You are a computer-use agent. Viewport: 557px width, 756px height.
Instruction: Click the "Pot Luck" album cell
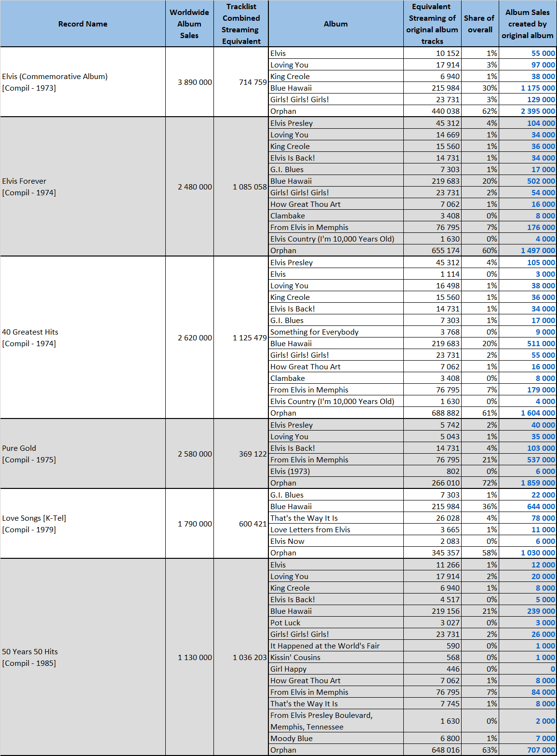coord(336,622)
